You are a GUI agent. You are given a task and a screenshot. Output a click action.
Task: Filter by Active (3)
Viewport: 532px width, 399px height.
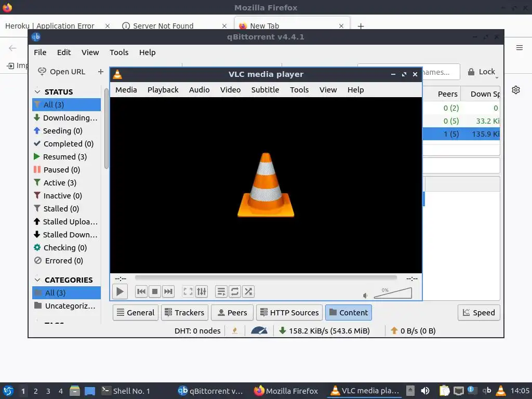pyautogui.click(x=66, y=183)
